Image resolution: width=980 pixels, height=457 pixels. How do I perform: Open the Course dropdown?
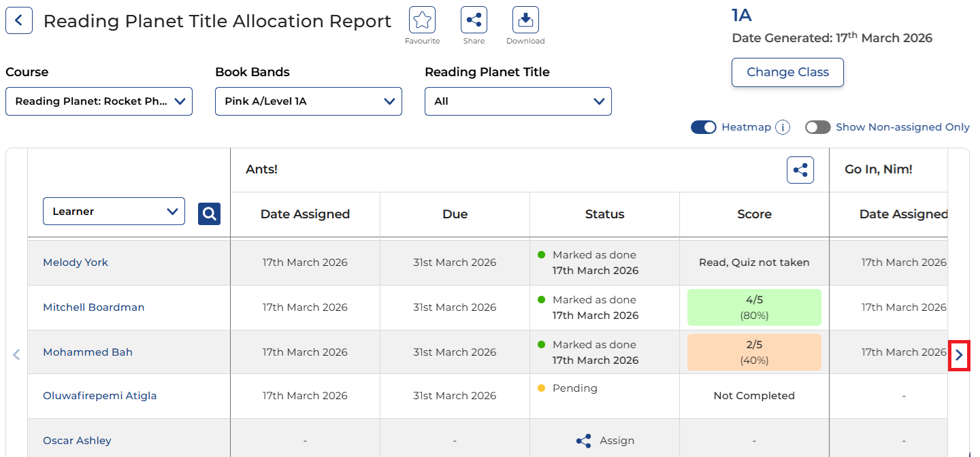(x=99, y=101)
